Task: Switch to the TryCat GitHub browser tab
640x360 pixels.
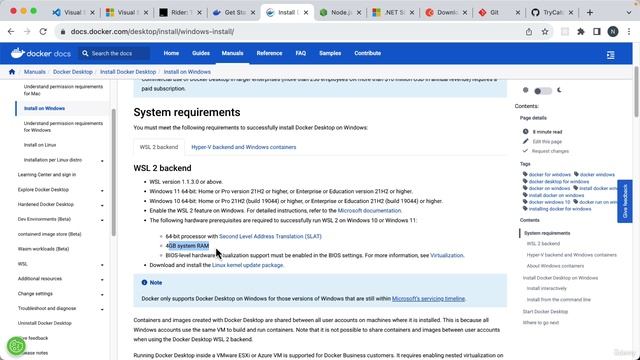Action: pos(552,13)
